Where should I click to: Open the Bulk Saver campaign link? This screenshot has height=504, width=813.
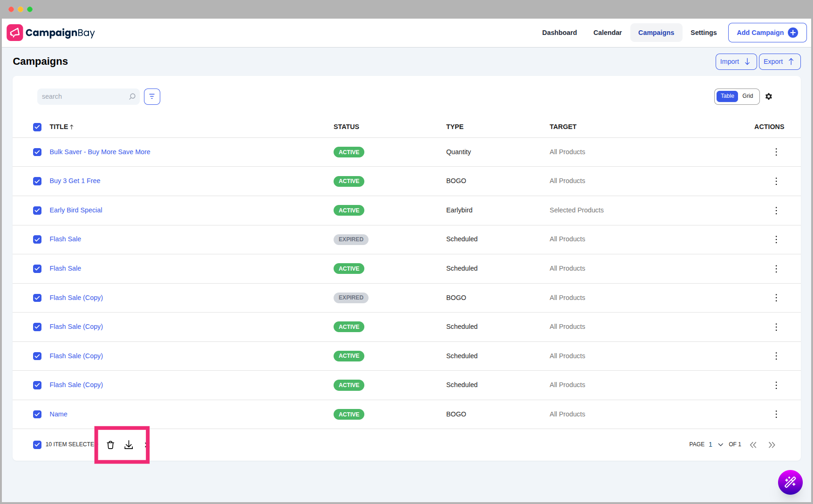tap(100, 152)
